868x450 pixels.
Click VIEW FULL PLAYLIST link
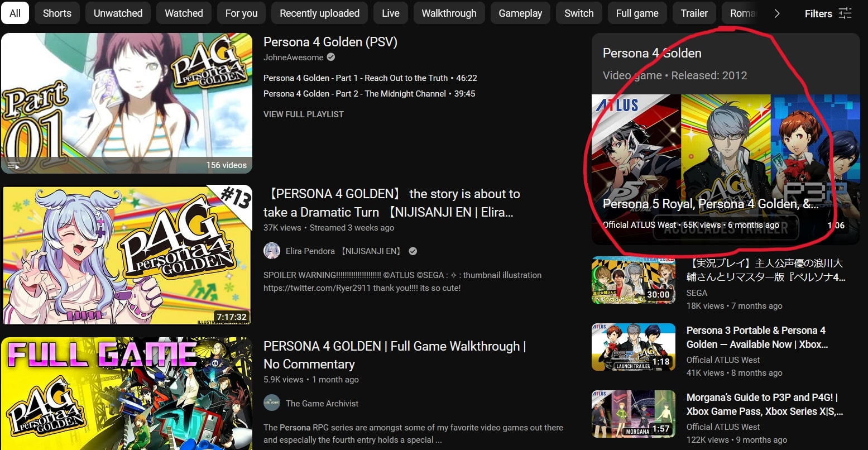point(304,114)
